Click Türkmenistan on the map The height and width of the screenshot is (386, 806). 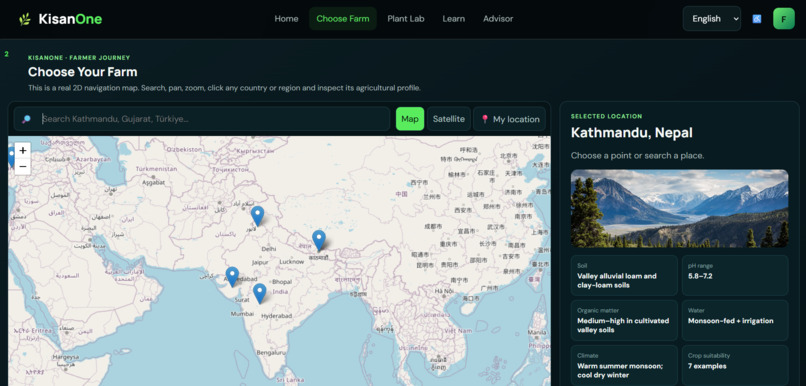pos(157,169)
